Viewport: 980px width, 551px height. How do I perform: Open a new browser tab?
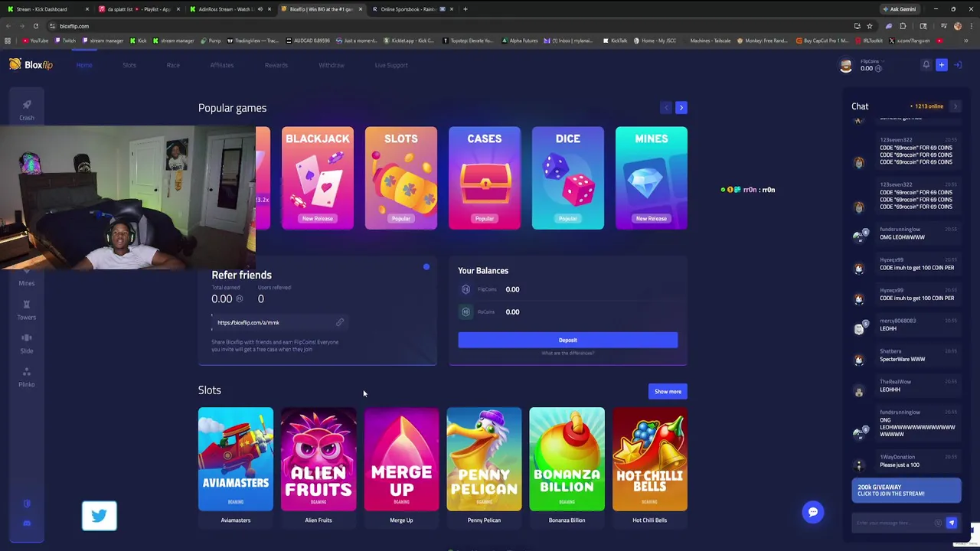point(465,9)
